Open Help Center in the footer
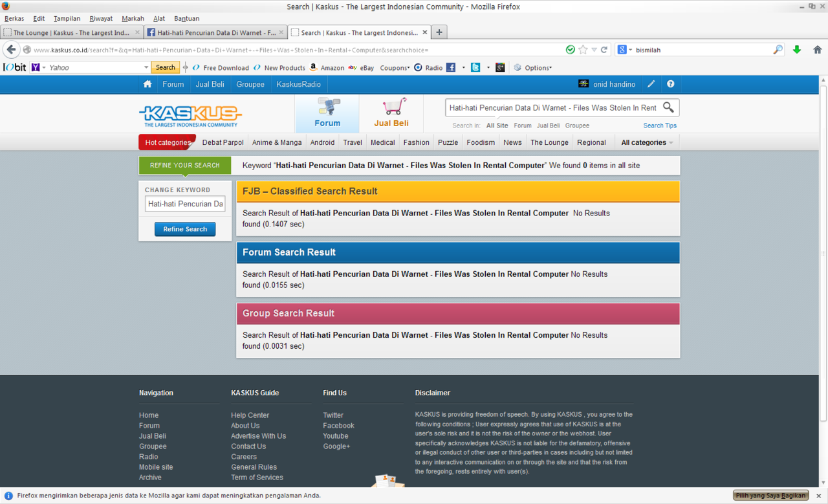 click(x=250, y=415)
